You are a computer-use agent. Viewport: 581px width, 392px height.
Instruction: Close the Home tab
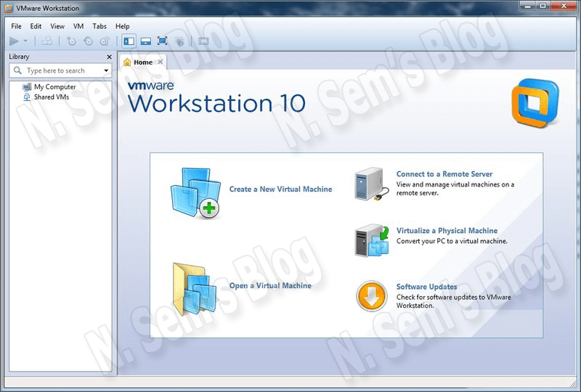point(161,62)
